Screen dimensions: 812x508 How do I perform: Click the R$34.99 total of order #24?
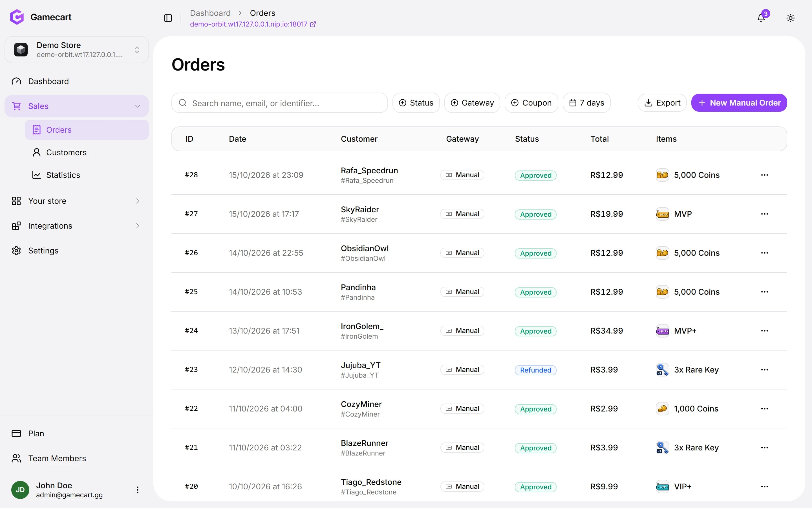coord(606,331)
